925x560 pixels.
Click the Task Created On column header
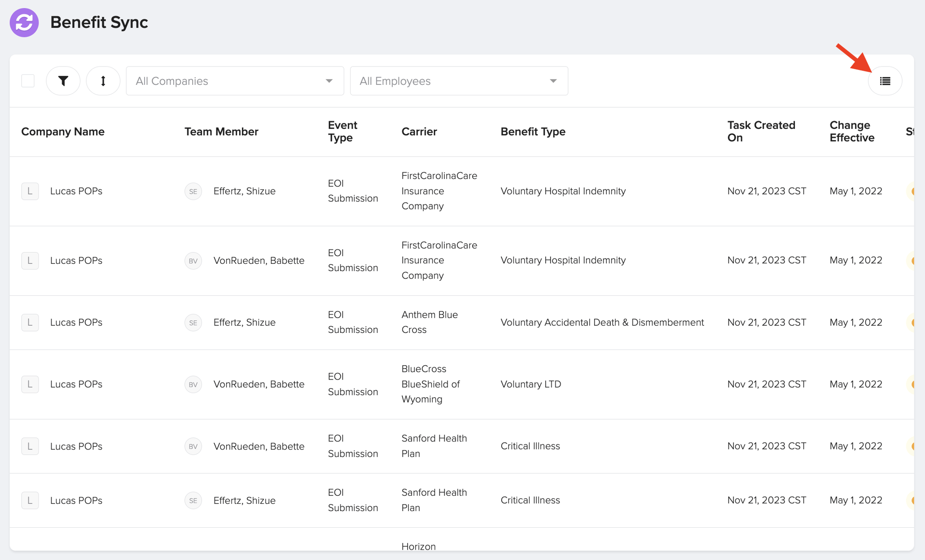pyautogui.click(x=761, y=131)
